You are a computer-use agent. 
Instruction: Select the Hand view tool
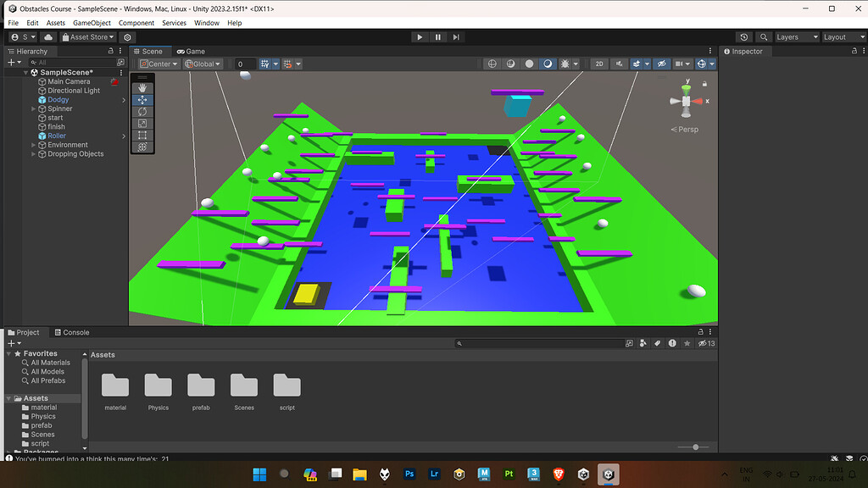[x=142, y=88]
